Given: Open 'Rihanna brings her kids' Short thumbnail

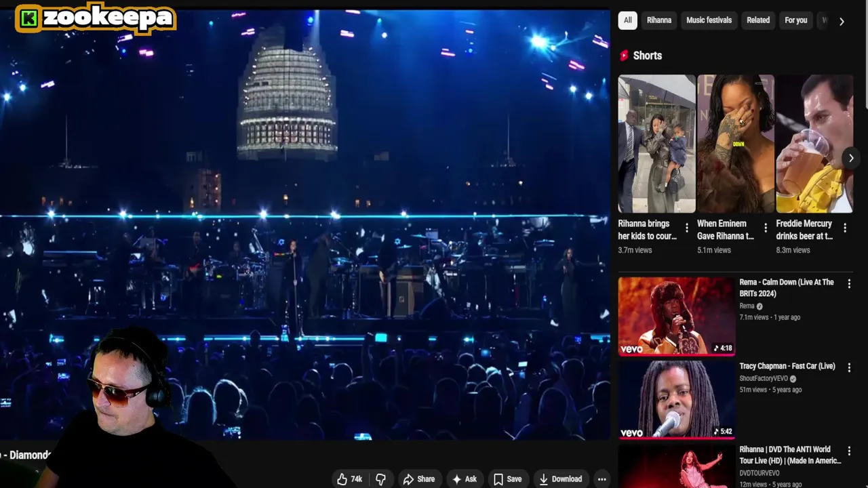Looking at the screenshot, I should click(x=656, y=144).
